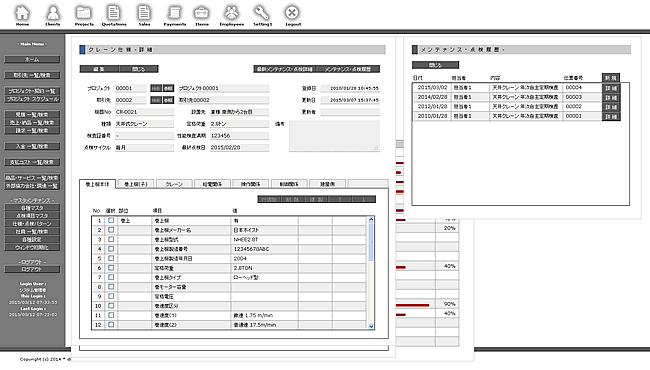Tick the checkbox in table row 1
The width and height of the screenshot is (650, 370).
111,220
